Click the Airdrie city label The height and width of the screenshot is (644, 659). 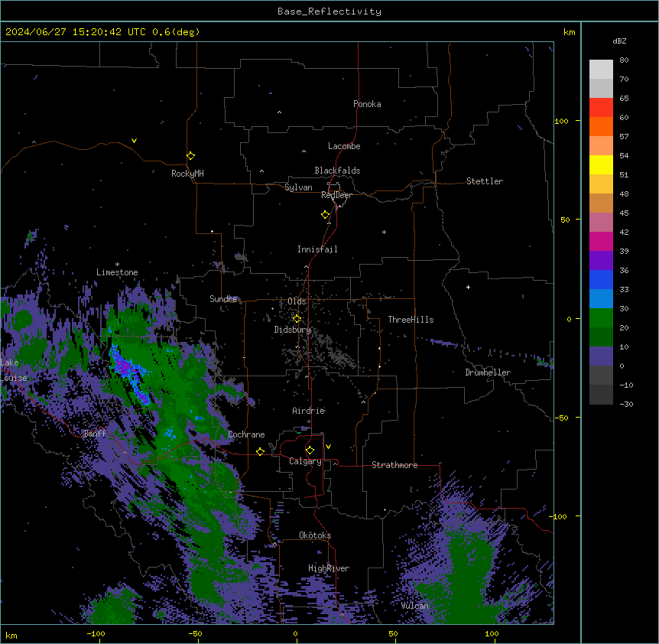coord(309,411)
